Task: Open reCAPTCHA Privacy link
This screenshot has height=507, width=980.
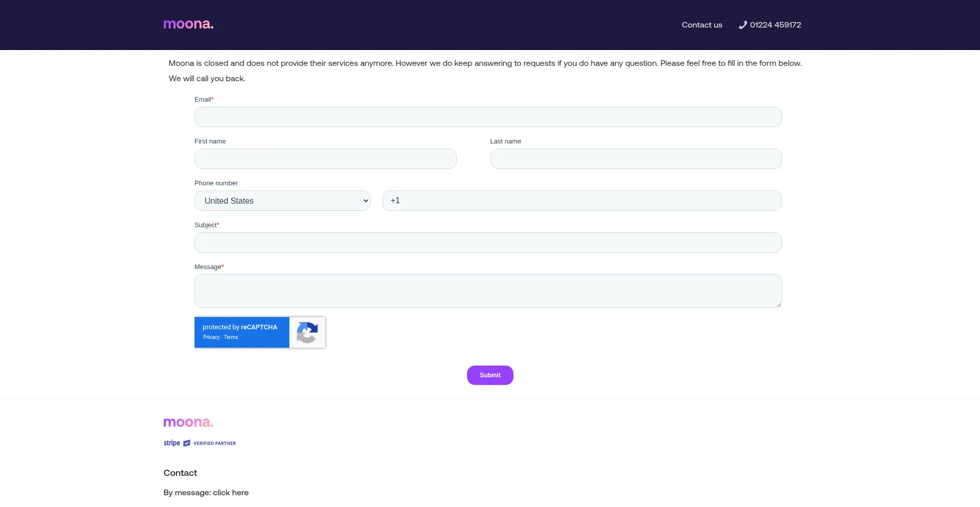Action: tap(211, 337)
